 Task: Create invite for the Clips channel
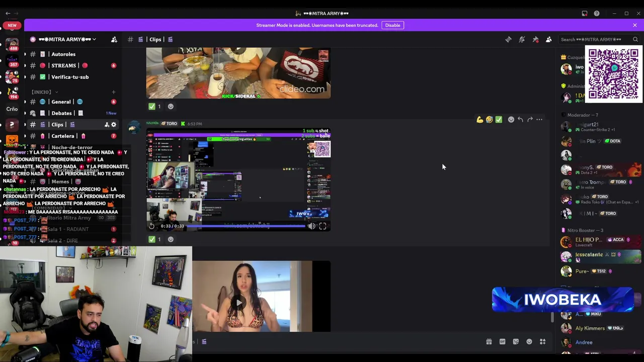point(107,125)
